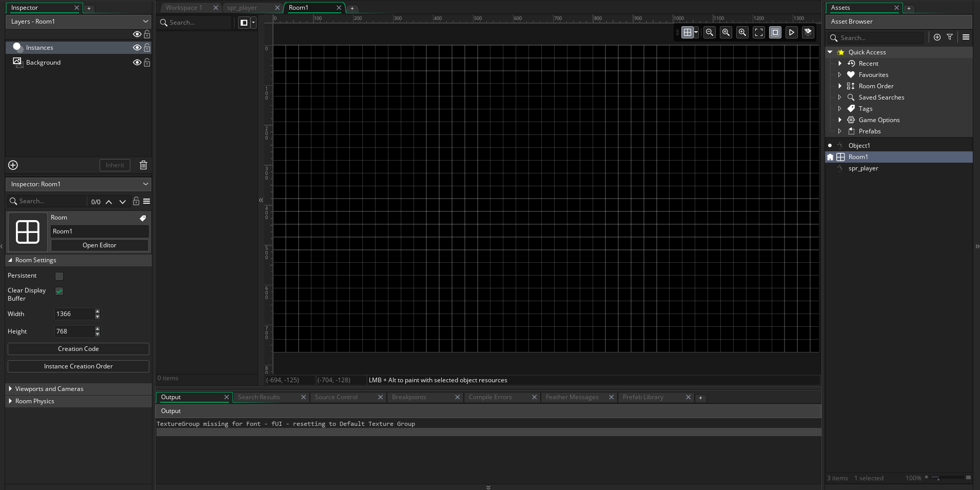Screen dimensions: 980x490
Task: Open the Source Control tab
Action: coord(336,397)
